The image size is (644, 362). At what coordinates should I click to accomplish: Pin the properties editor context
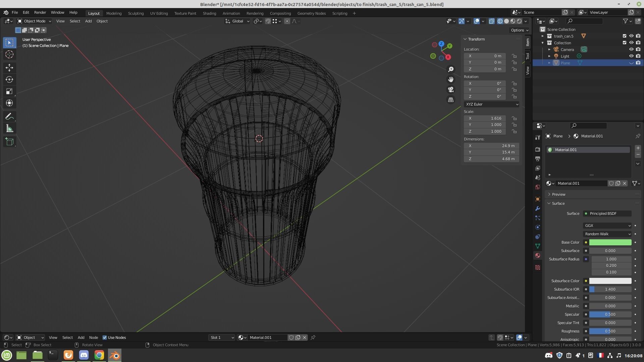tap(638, 136)
